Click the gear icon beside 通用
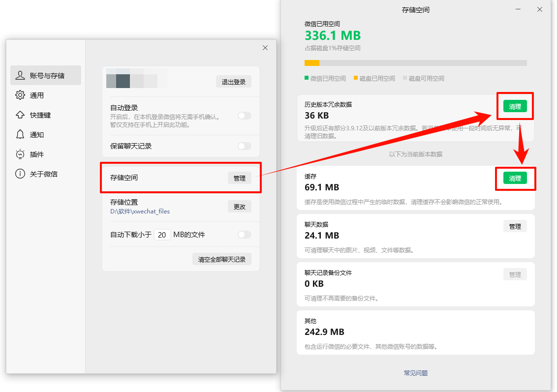 click(20, 95)
